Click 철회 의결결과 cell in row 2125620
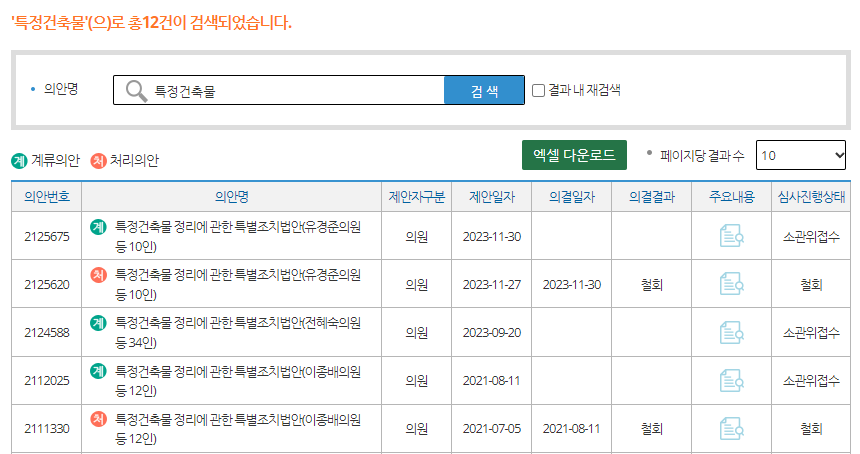Screen dimensions: 860x454 pyautogui.click(x=652, y=285)
